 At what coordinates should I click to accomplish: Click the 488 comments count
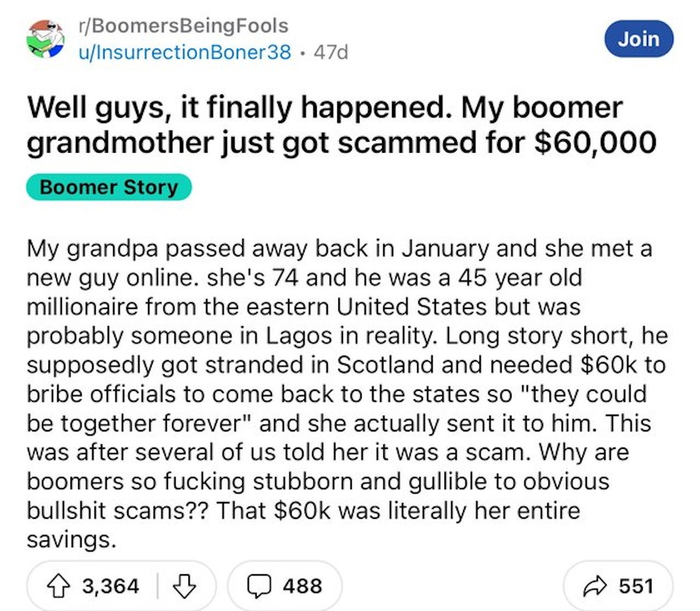(x=302, y=585)
